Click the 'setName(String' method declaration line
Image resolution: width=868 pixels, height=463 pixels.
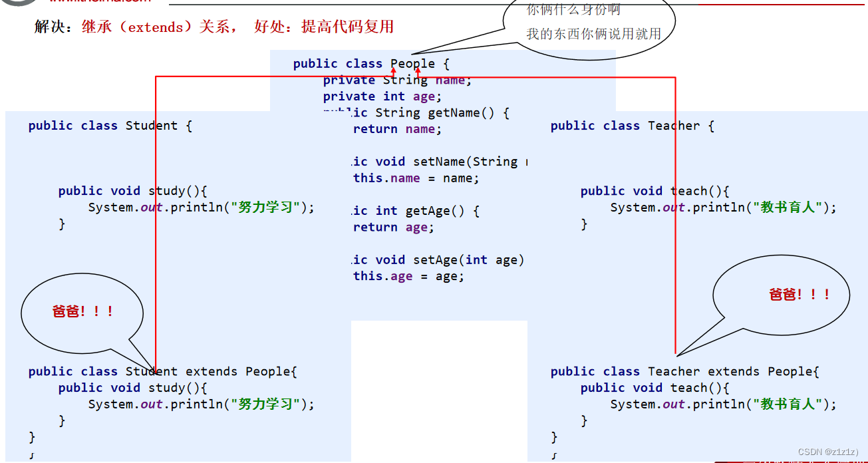click(440, 162)
